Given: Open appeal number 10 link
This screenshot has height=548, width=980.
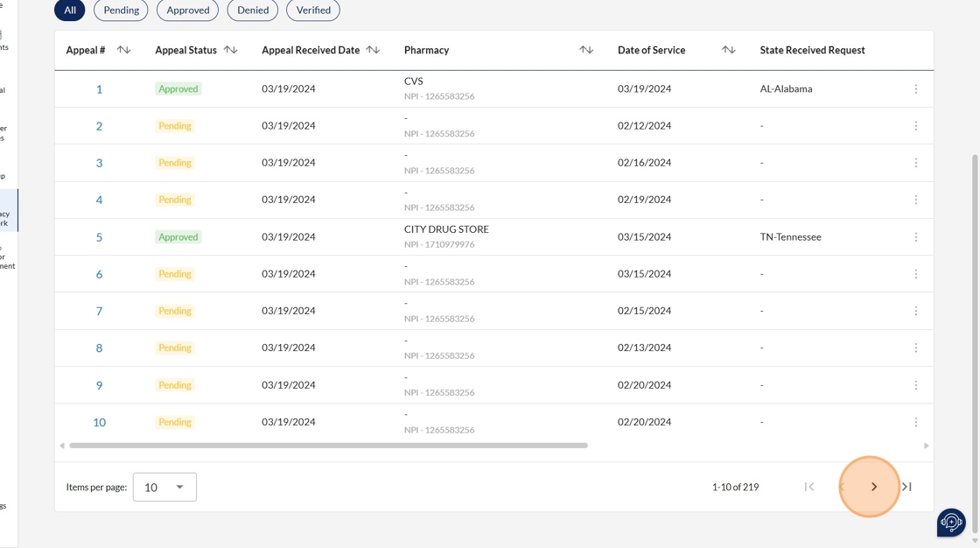Looking at the screenshot, I should click(99, 422).
